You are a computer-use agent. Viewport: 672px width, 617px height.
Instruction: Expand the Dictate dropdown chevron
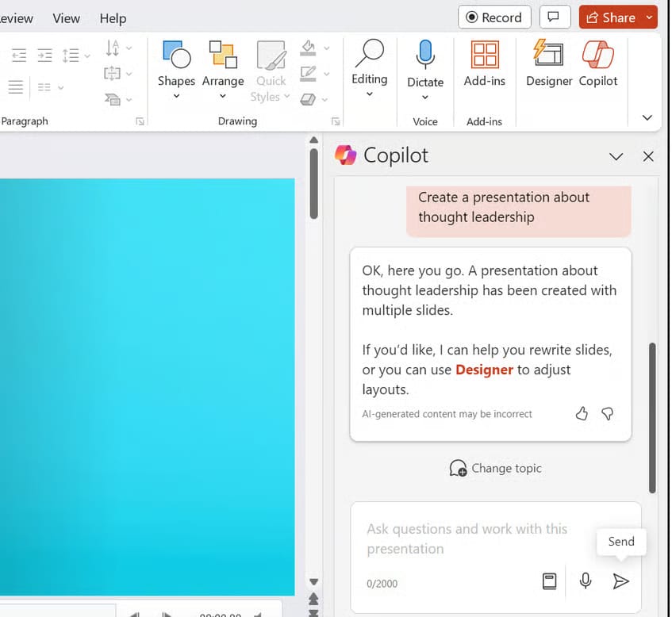click(425, 98)
